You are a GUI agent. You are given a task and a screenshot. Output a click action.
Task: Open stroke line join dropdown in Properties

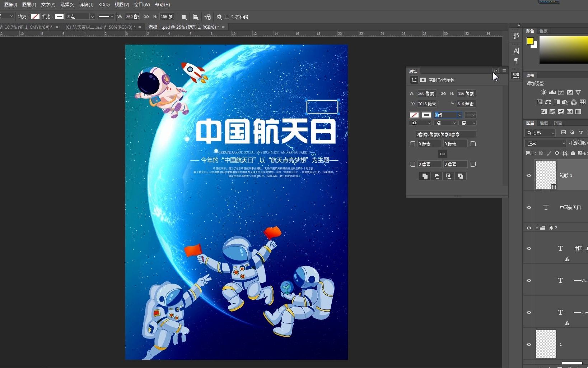coord(468,123)
